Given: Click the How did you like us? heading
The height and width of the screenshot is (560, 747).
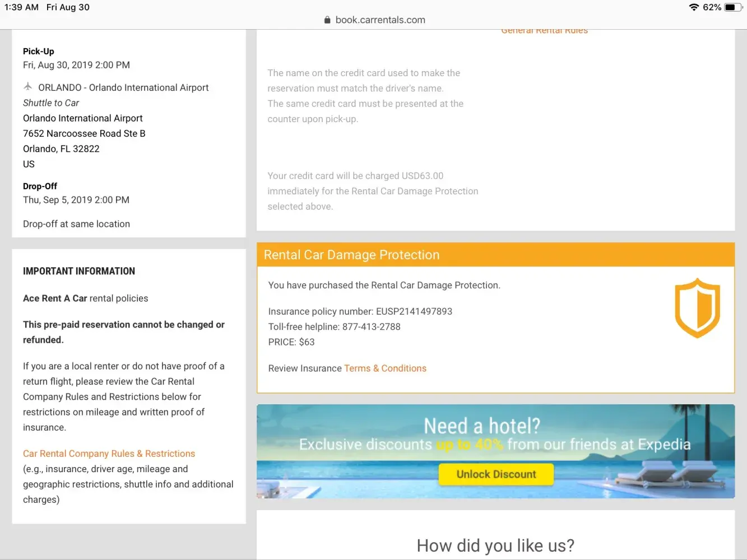Looking at the screenshot, I should [495, 545].
